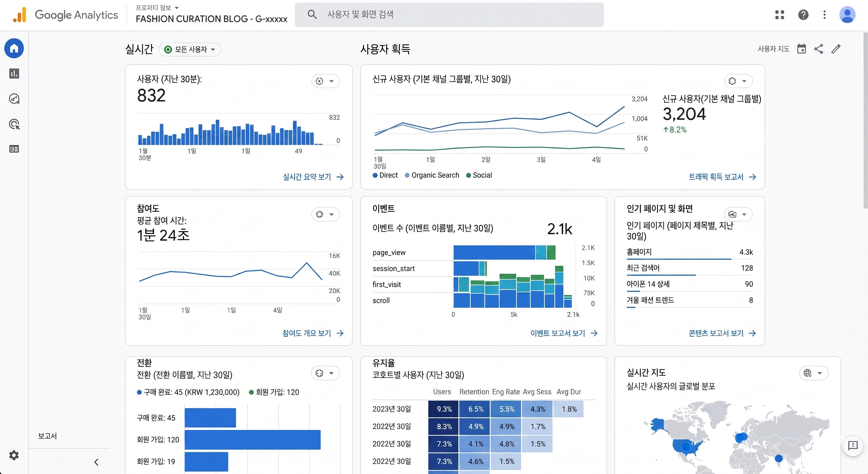The image size is (868, 474).
Task: Click the Google Analytics logo
Action: coord(65,15)
